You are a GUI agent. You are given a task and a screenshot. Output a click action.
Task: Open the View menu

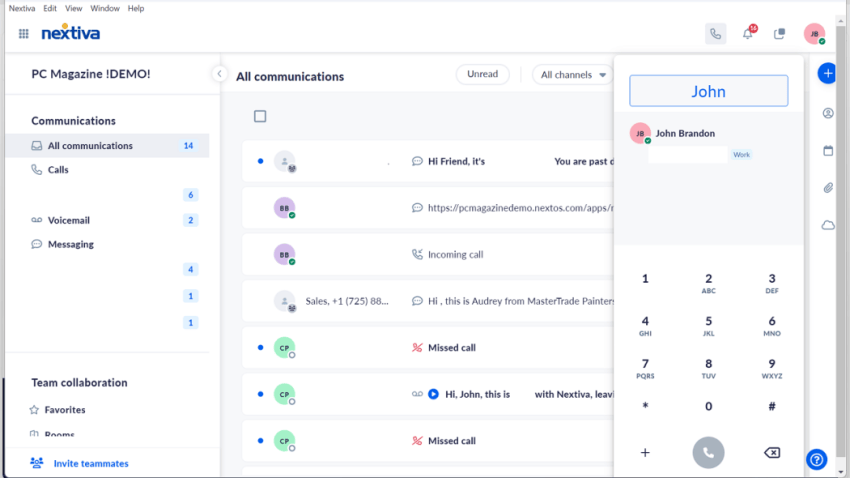pos(73,8)
